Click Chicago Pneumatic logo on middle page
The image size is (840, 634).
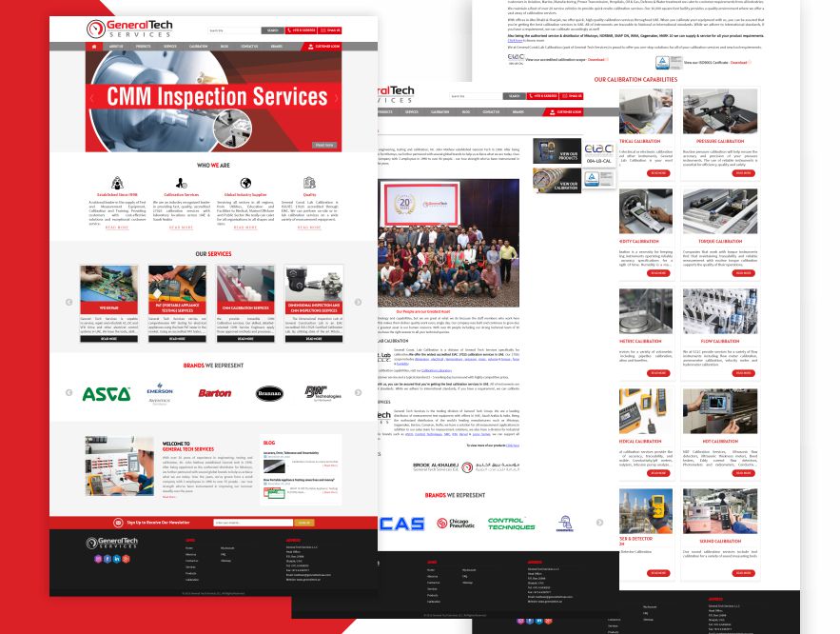(456, 523)
